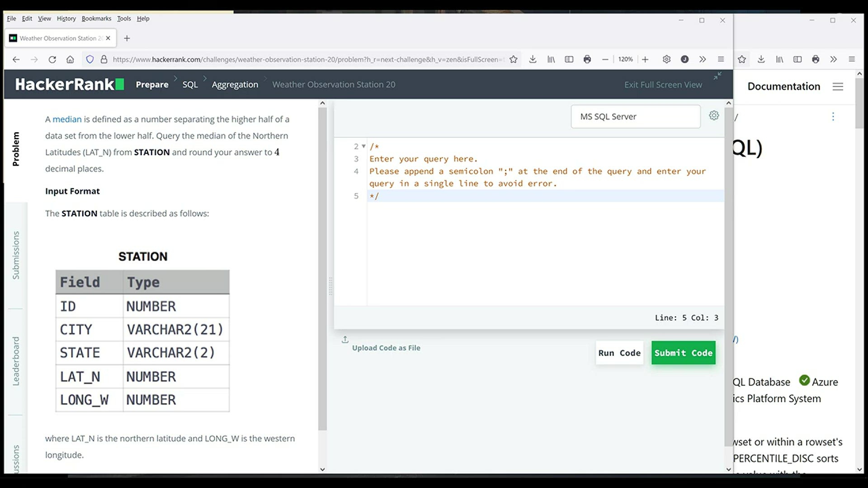Screen dimensions: 868x488
Task: Go to SQL breadcrumb
Action: coord(190,84)
